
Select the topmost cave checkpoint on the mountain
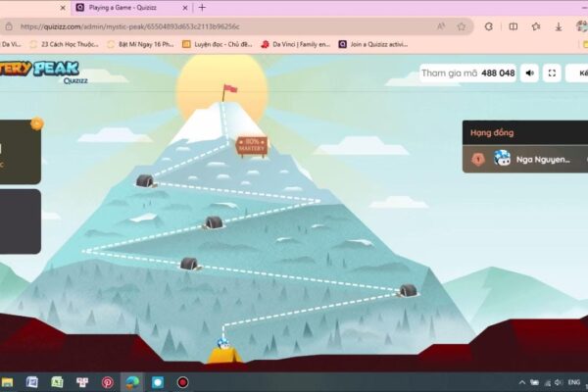click(146, 181)
